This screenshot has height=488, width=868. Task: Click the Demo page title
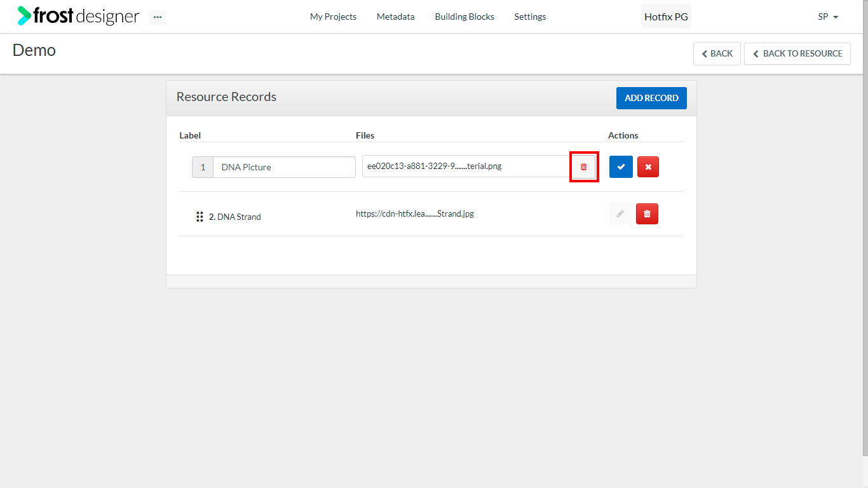(34, 50)
